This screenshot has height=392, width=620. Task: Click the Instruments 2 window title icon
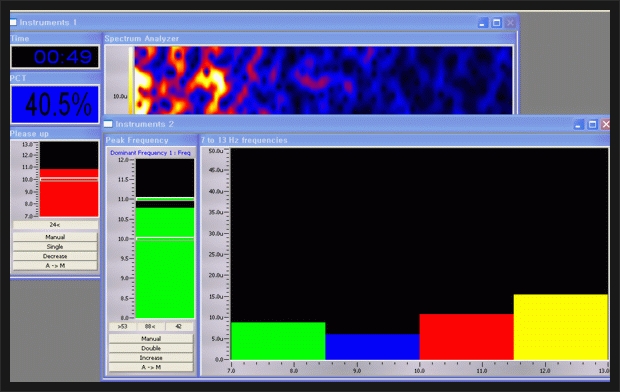(108, 124)
